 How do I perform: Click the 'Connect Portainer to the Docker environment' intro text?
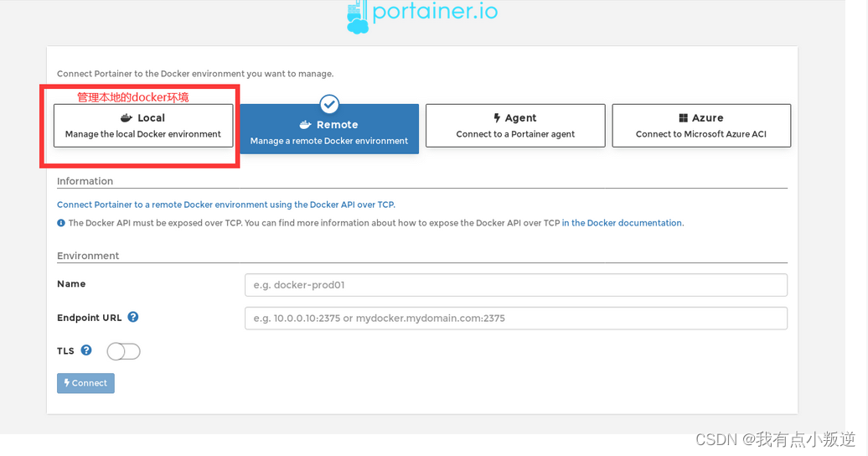pyautogui.click(x=195, y=74)
